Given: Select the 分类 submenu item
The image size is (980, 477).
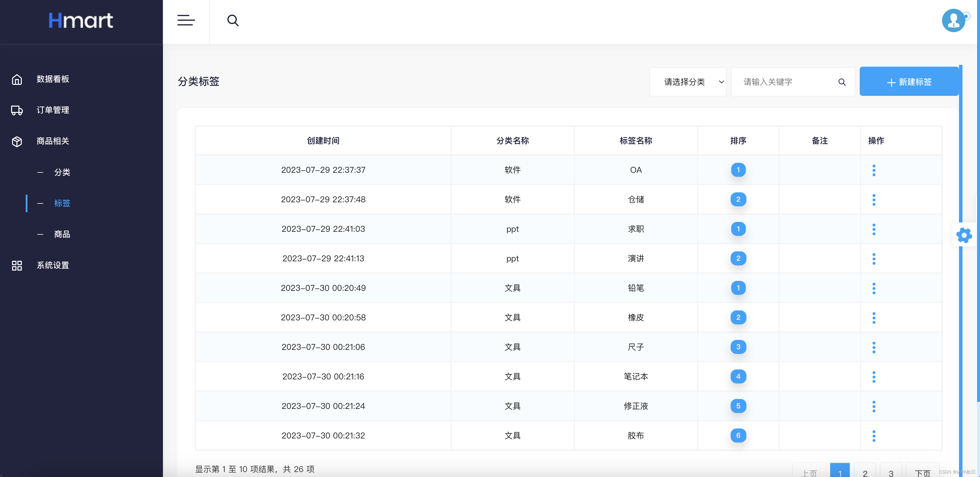Looking at the screenshot, I should point(62,172).
